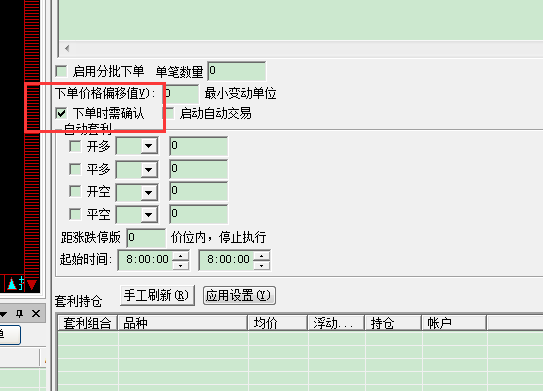Uncheck the 下单时需确认 checkbox
The height and width of the screenshot is (391, 543).
pyautogui.click(x=61, y=113)
